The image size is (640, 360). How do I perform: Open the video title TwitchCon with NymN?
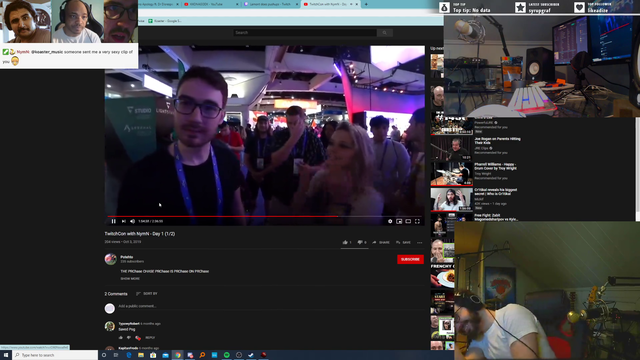tap(140, 234)
